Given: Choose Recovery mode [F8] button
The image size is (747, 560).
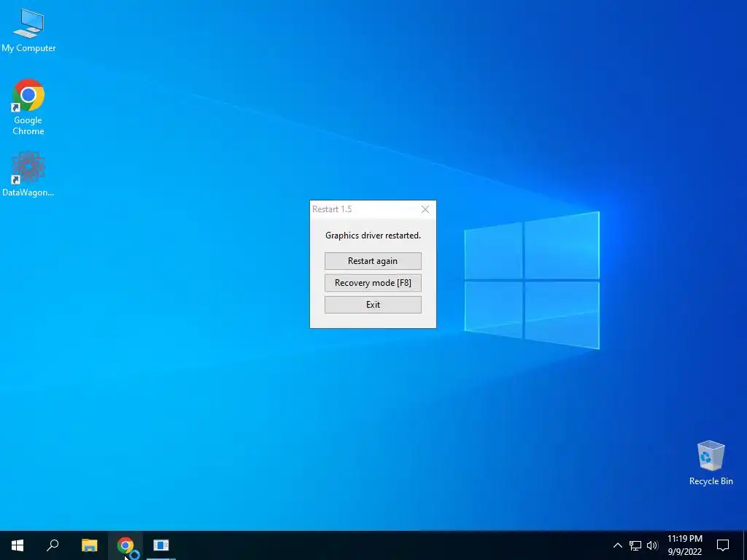Looking at the screenshot, I should coord(373,283).
